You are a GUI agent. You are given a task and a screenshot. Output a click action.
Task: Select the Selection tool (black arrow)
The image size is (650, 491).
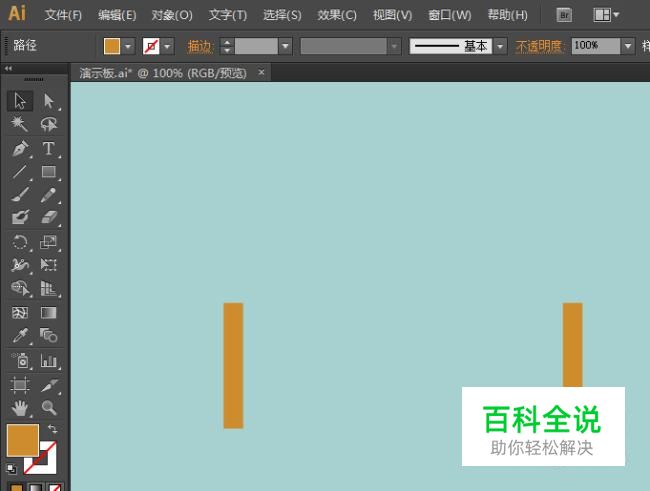click(x=20, y=101)
